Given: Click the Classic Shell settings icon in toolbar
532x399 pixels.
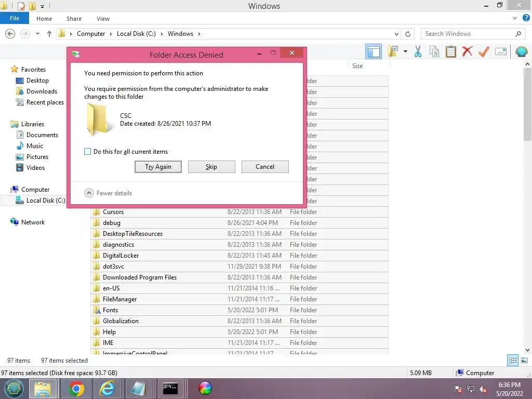Looking at the screenshot, I should 521,51.
